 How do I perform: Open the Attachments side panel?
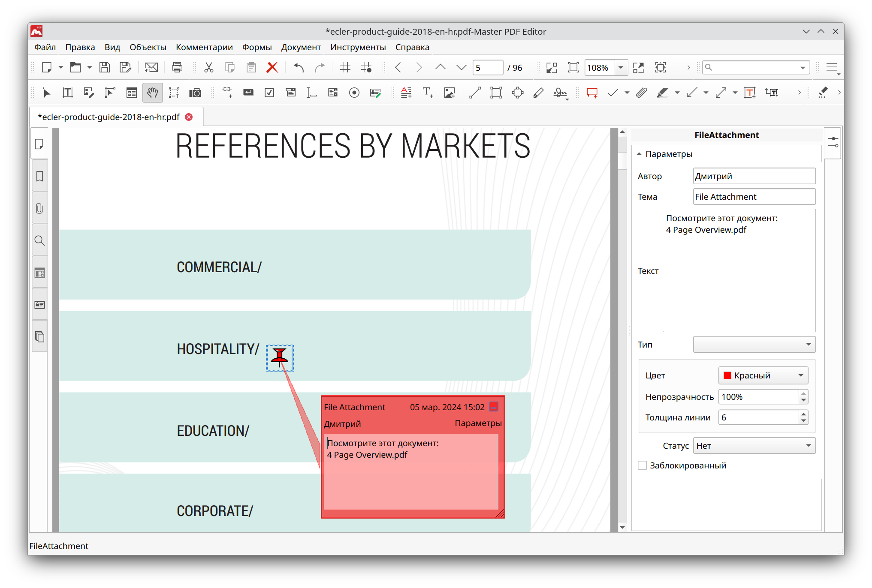[39, 208]
